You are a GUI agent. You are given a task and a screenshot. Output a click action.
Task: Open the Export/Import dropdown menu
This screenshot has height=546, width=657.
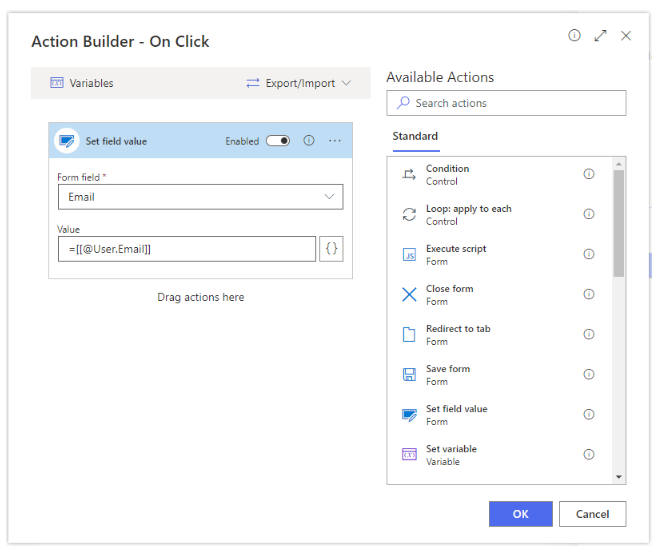pyautogui.click(x=298, y=83)
